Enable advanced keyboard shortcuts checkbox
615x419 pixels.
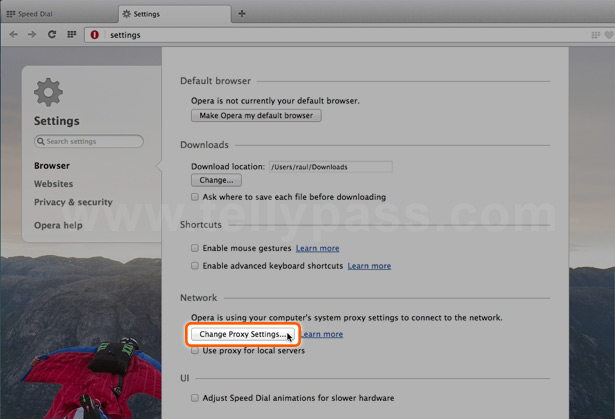pyautogui.click(x=195, y=266)
